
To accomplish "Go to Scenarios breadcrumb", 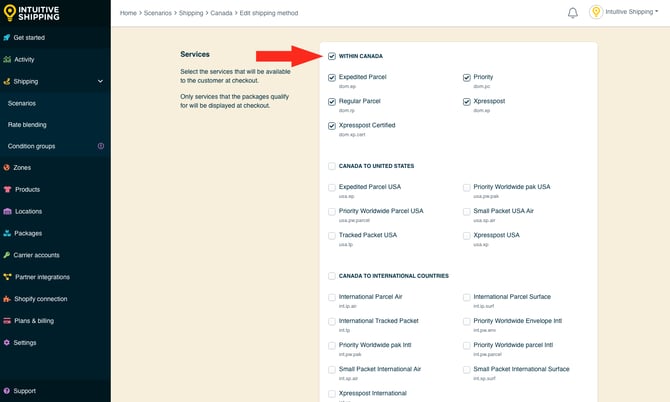I will (158, 13).
